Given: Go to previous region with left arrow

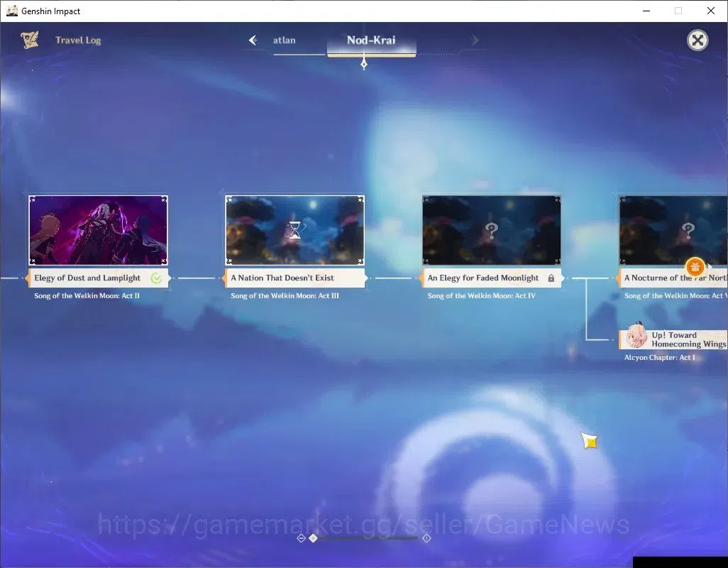Looking at the screenshot, I should [253, 40].
